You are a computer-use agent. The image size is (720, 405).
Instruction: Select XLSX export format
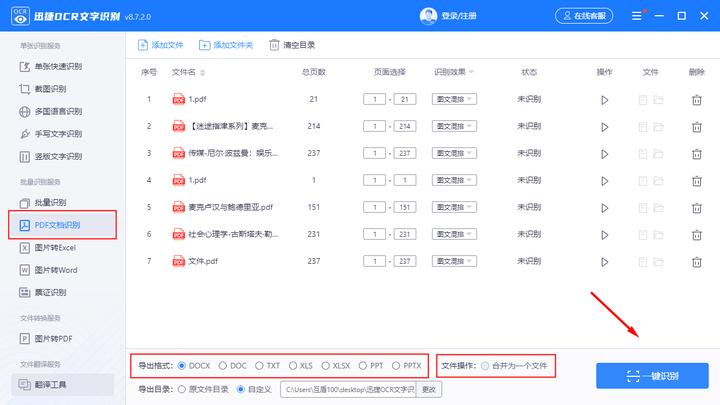point(326,366)
